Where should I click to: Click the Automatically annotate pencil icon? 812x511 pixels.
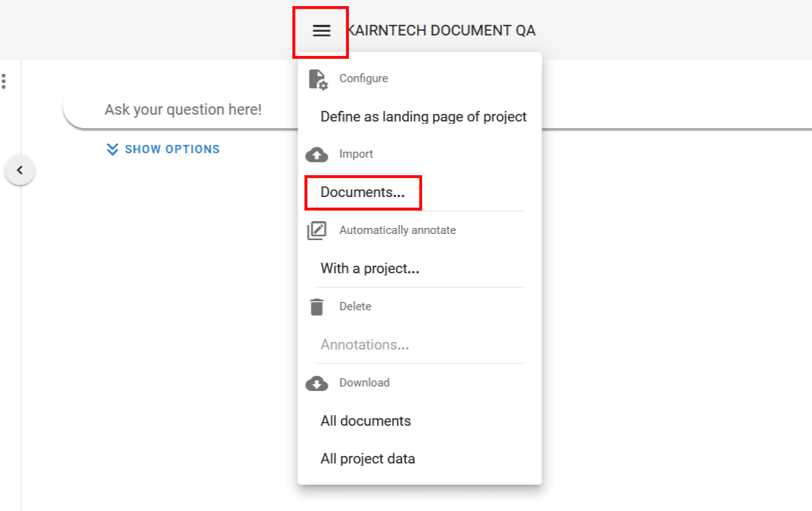point(316,230)
